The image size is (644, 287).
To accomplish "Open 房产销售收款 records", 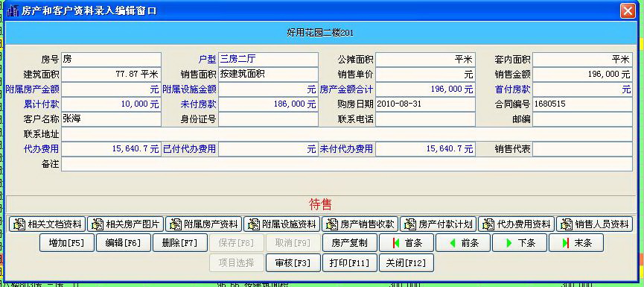I will tap(360, 224).
